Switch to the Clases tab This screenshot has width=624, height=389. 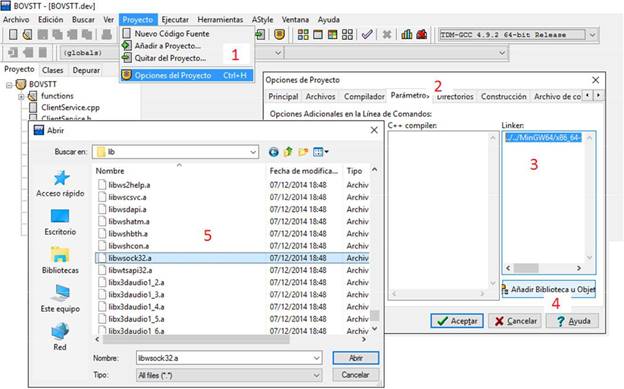(x=53, y=70)
